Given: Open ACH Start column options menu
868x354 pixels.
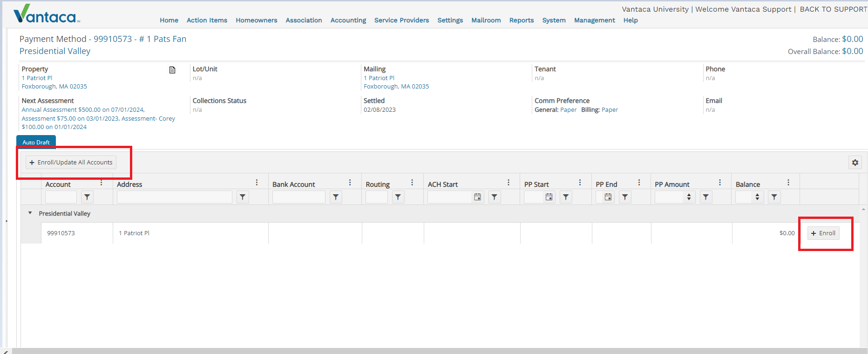Looking at the screenshot, I should click(x=509, y=183).
